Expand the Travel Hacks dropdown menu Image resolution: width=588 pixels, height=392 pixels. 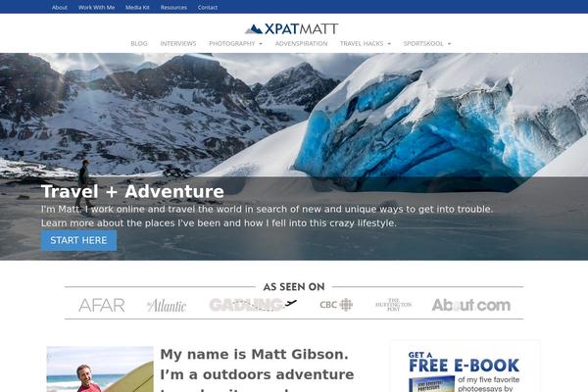coord(366,43)
